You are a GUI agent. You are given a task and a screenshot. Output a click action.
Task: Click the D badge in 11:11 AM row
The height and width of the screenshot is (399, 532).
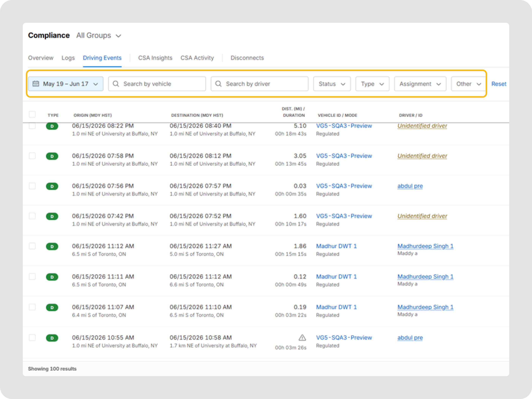52,277
